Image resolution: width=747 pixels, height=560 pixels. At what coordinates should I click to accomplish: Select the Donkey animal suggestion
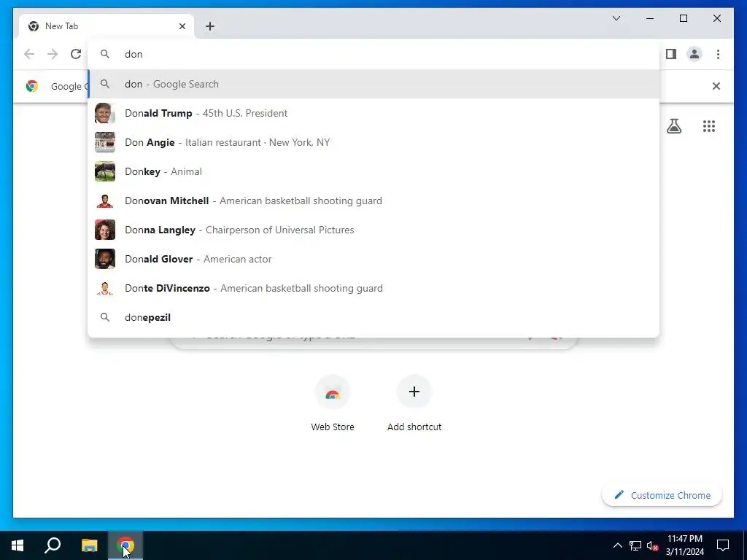374,171
